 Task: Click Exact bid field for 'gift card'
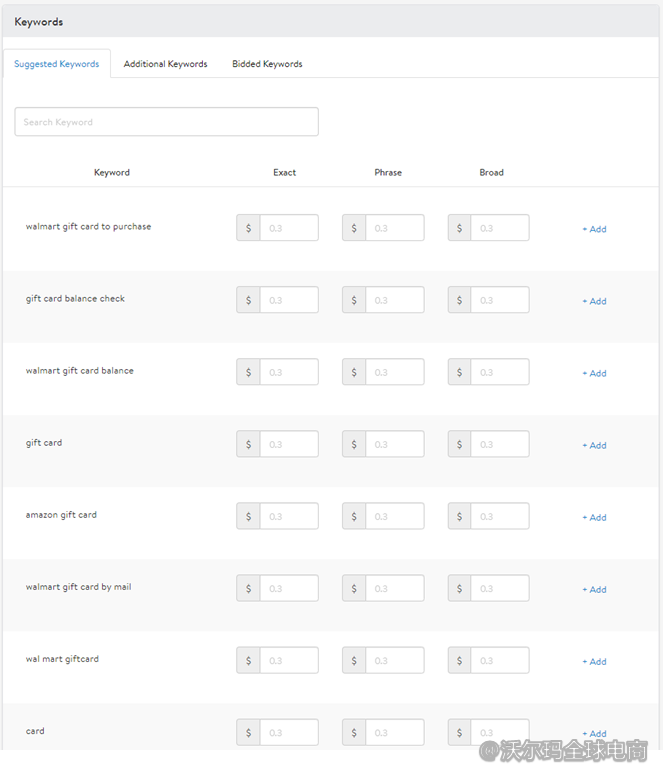288,444
